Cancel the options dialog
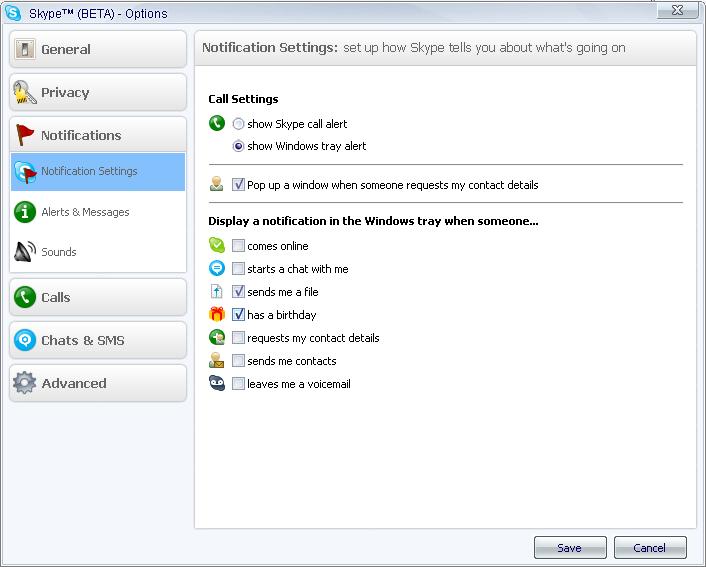The width and height of the screenshot is (706, 567). (650, 548)
